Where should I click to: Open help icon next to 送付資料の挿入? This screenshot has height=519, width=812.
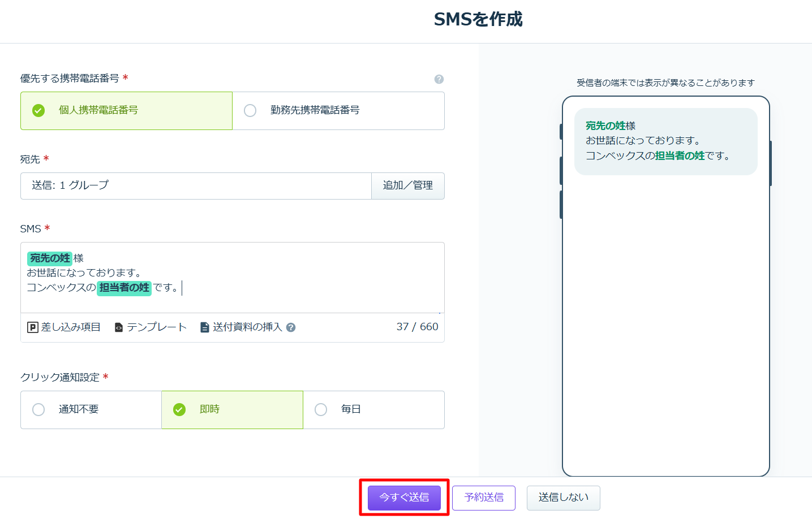coord(291,327)
